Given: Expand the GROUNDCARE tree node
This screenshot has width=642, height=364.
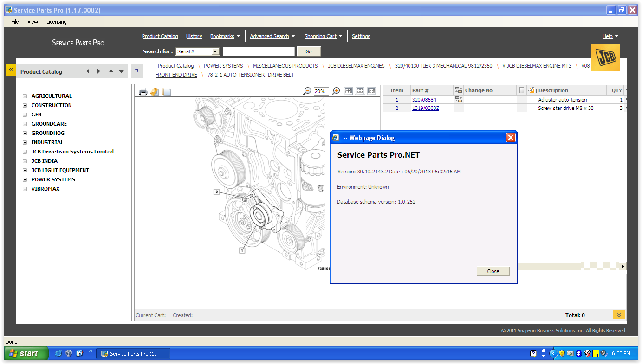Looking at the screenshot, I should pos(25,124).
